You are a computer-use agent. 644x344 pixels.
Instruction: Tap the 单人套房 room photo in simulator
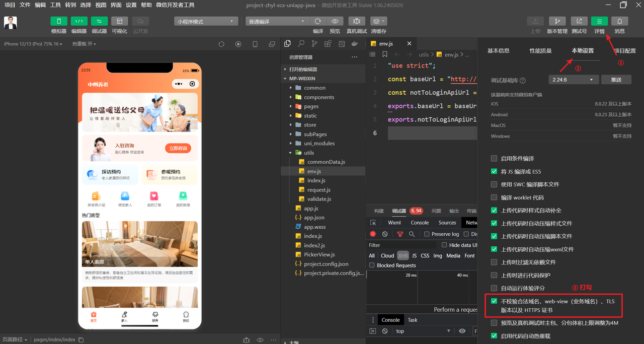140,244
